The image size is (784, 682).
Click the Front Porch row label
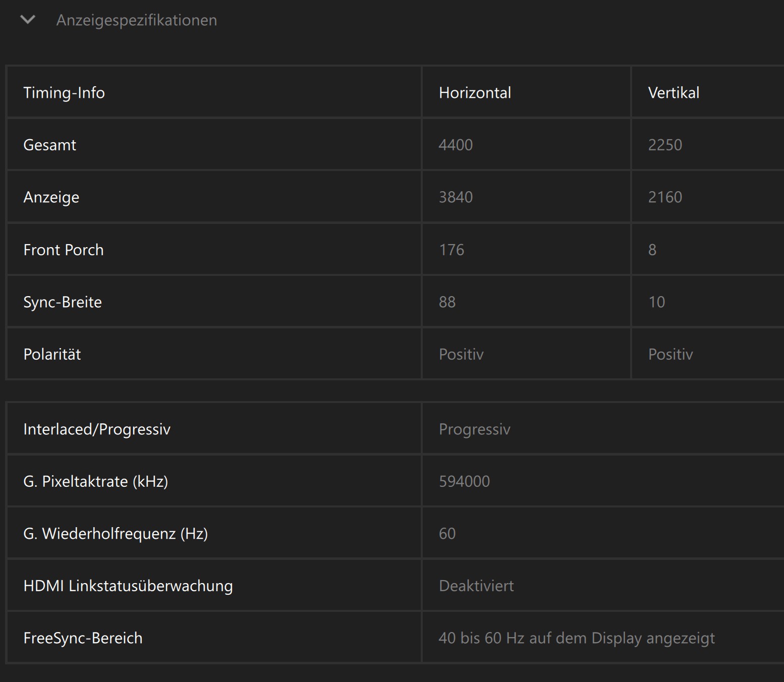64,250
